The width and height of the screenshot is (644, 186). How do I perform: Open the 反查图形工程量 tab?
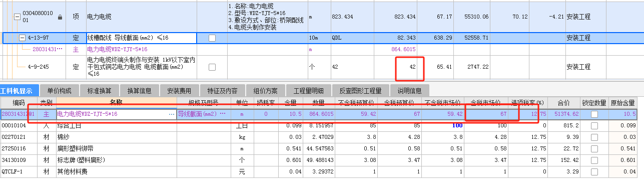[x=361, y=91]
